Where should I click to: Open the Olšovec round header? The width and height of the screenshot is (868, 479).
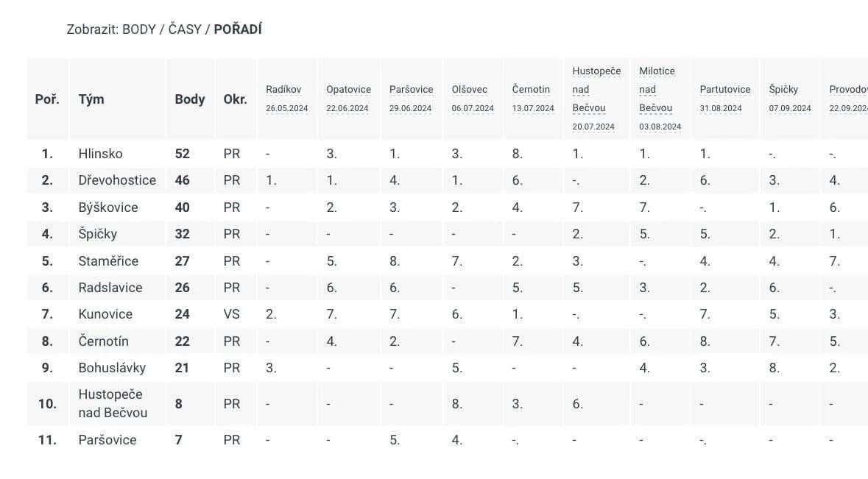tap(470, 90)
